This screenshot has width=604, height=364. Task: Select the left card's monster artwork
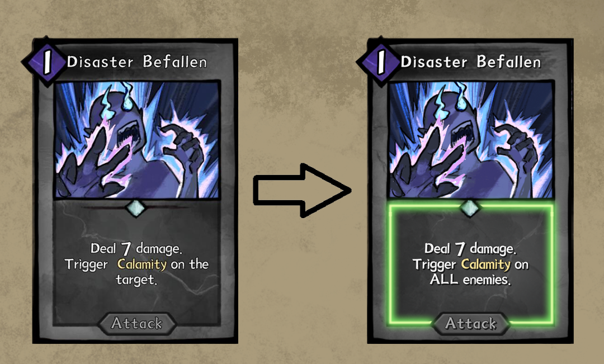(138, 139)
